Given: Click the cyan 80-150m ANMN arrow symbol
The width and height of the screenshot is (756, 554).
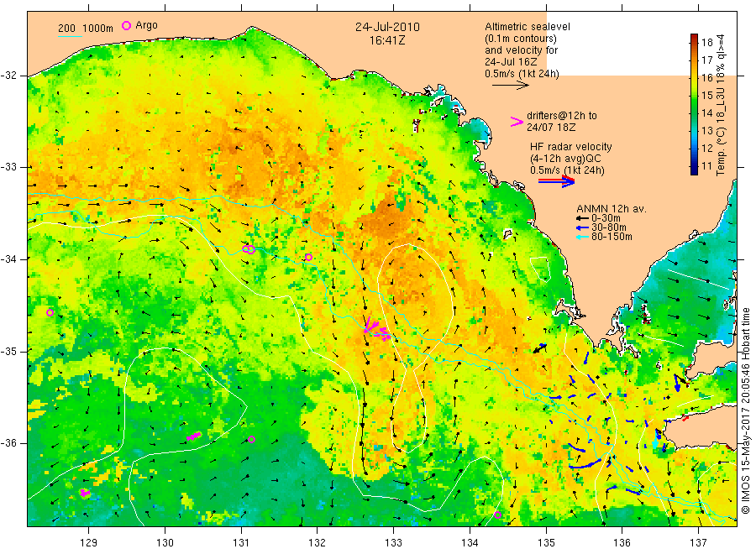Looking at the screenshot, I should [583, 237].
